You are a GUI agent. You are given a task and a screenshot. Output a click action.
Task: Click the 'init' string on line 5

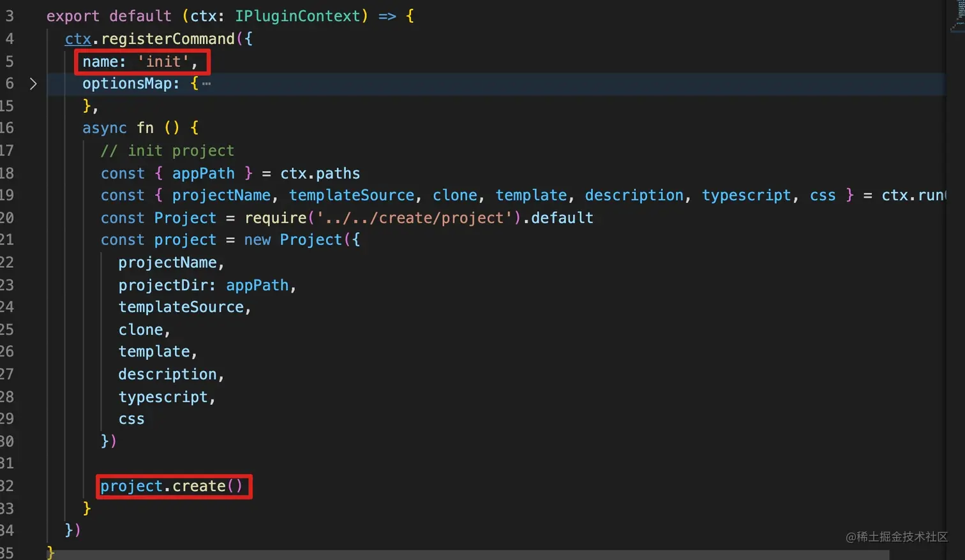[163, 61]
